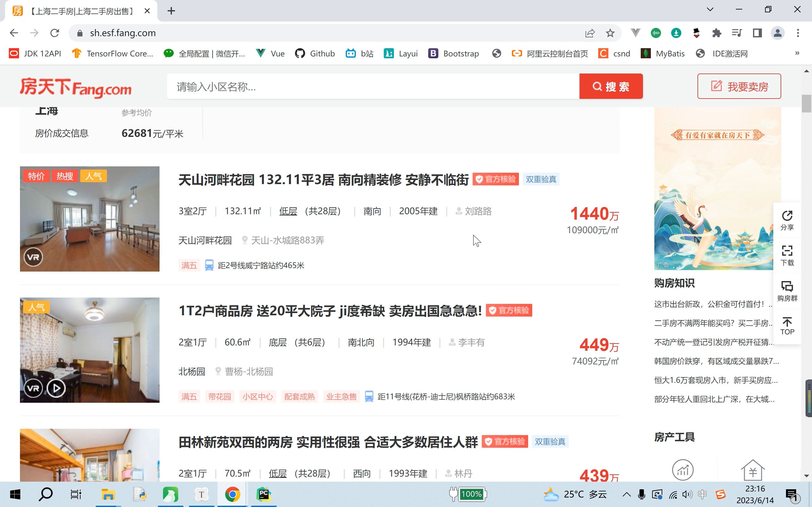Select the search input field
This screenshot has width=812, height=507.
tap(374, 87)
